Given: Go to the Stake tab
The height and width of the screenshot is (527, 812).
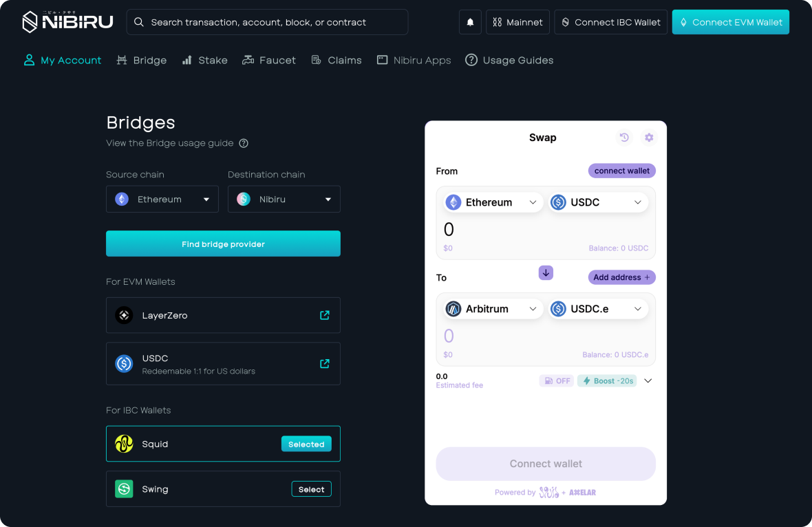Looking at the screenshot, I should 205,61.
